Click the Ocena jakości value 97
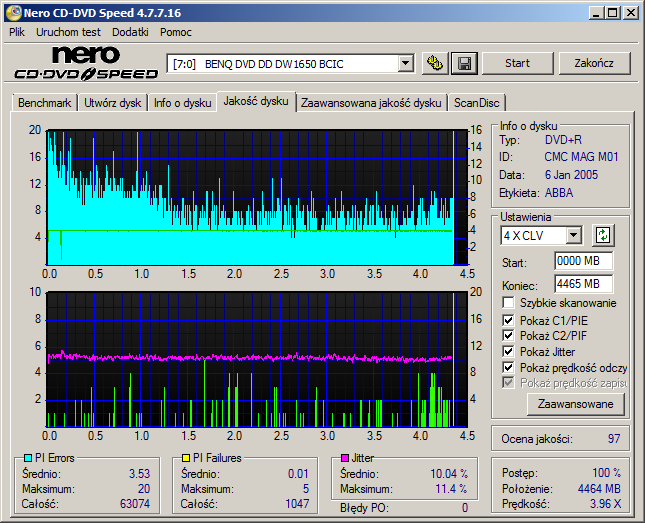Screen dimensions: 645x523 point(614,439)
